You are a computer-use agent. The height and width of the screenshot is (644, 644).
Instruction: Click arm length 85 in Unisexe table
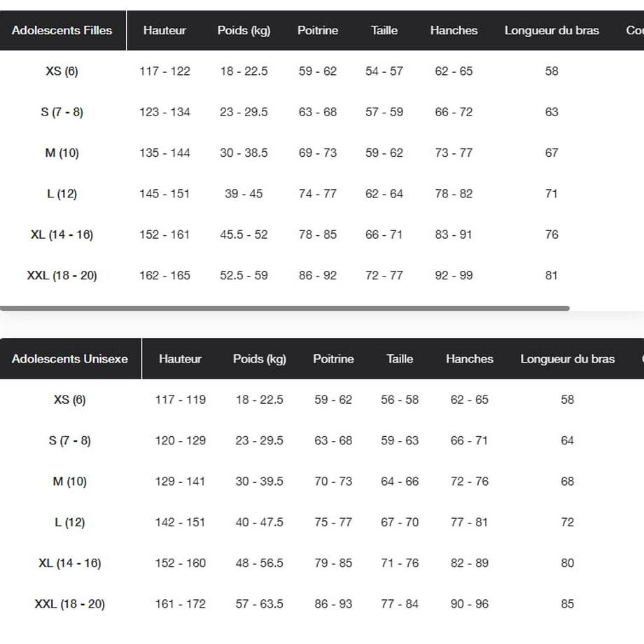[567, 603]
